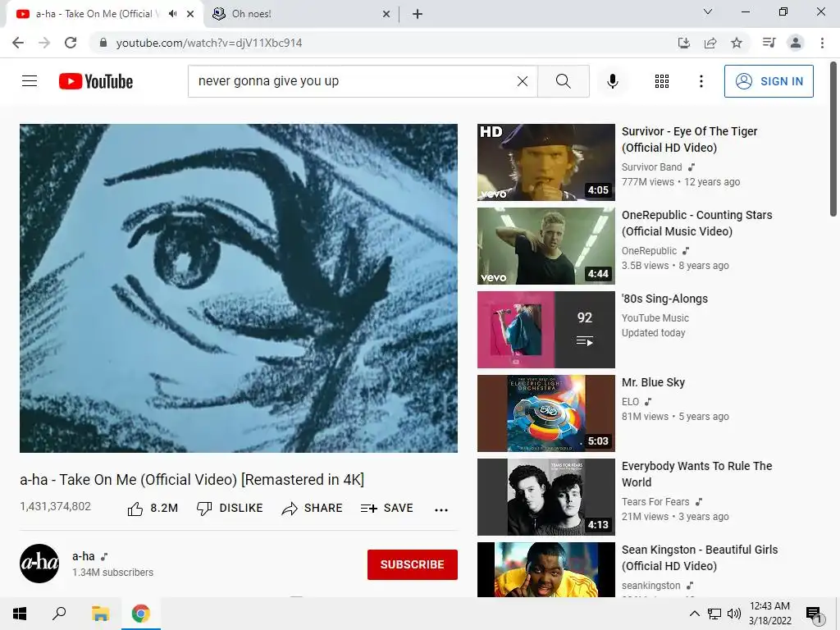The image size is (840, 630).
Task: Click the video player area
Action: click(x=239, y=288)
